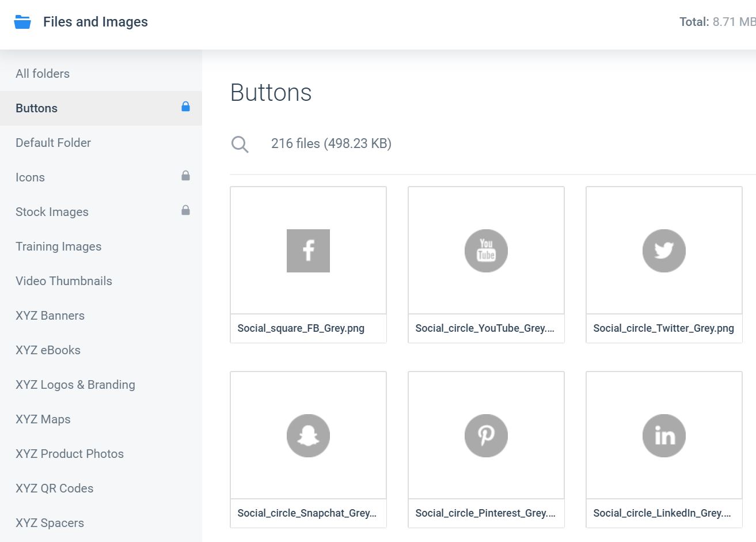Click the search magnifier icon
Image resolution: width=756 pixels, height=542 pixels.
(x=240, y=144)
